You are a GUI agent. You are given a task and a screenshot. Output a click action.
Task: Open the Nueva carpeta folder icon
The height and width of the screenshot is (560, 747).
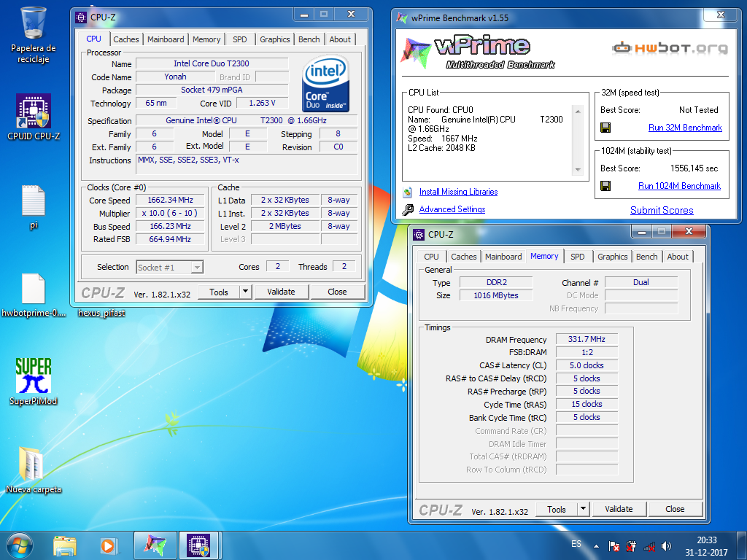(34, 470)
